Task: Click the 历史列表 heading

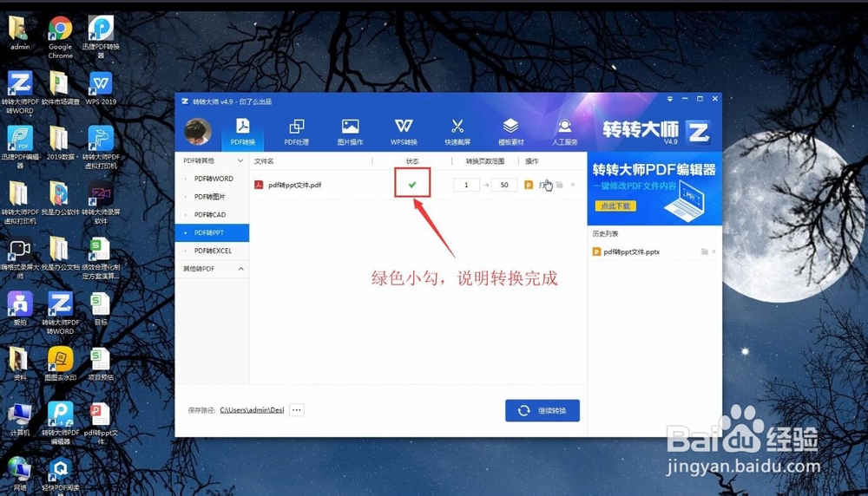Action: [x=605, y=234]
